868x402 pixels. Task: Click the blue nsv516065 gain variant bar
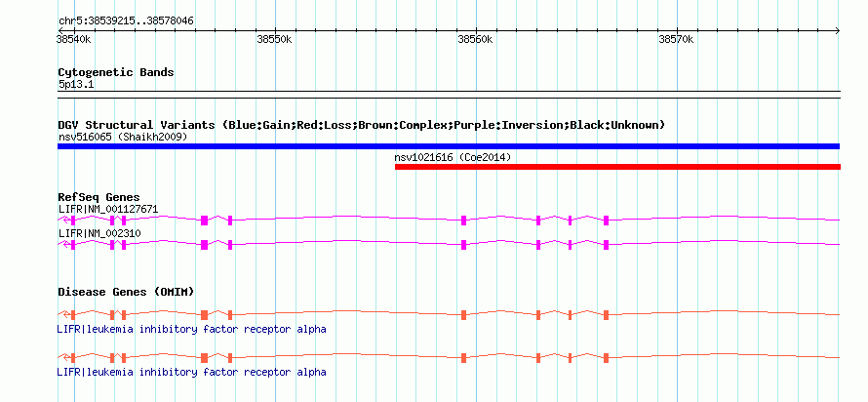[449, 146]
